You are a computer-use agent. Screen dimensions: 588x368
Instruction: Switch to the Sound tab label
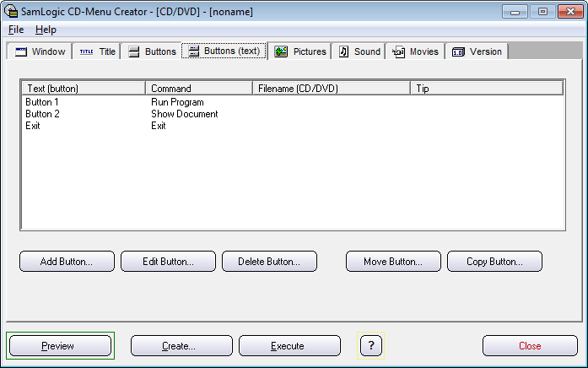(x=367, y=51)
